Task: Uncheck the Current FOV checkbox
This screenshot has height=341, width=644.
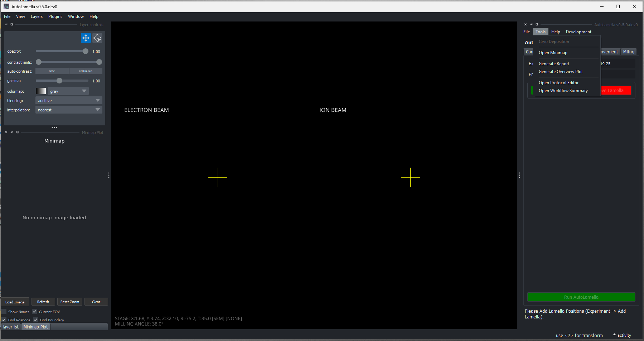Action: tap(35, 312)
